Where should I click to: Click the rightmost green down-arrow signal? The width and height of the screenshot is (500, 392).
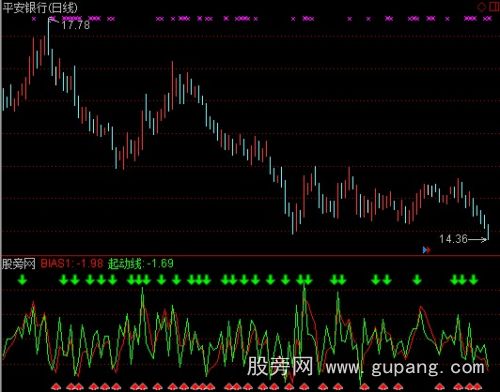click(x=473, y=280)
